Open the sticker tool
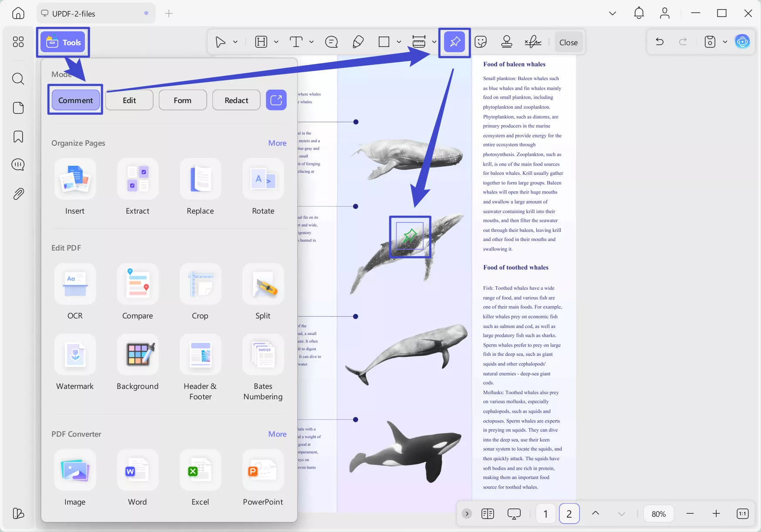This screenshot has width=761, height=532. [481, 42]
